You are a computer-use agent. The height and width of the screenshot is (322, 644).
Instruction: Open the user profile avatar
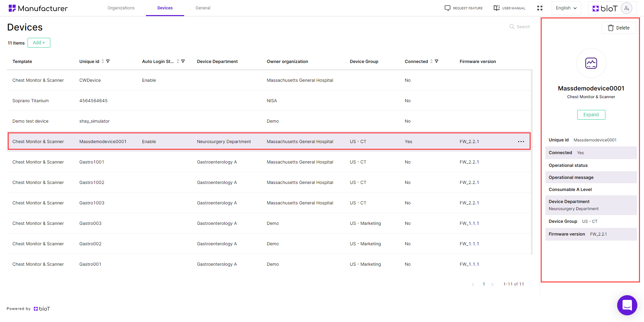click(x=627, y=8)
